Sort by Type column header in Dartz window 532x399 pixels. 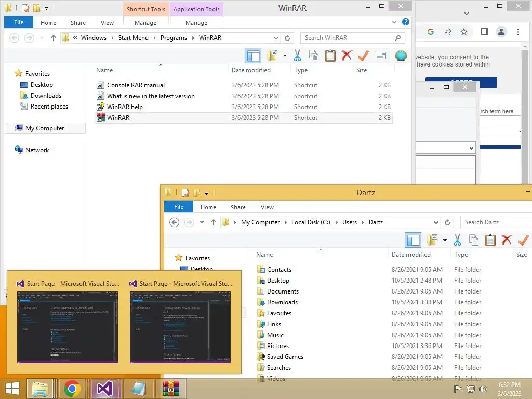point(461,255)
